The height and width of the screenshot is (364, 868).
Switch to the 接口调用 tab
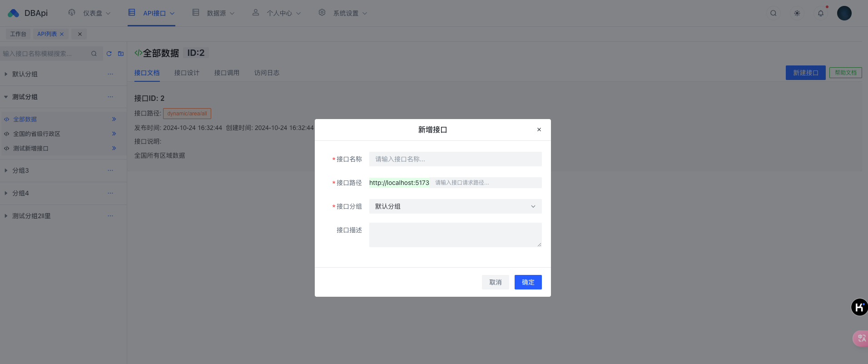pos(227,73)
